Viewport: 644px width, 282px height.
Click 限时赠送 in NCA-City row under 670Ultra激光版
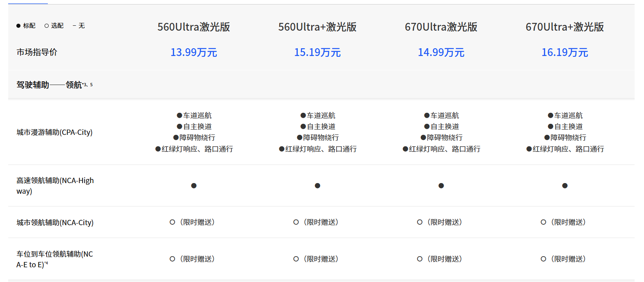(444, 222)
